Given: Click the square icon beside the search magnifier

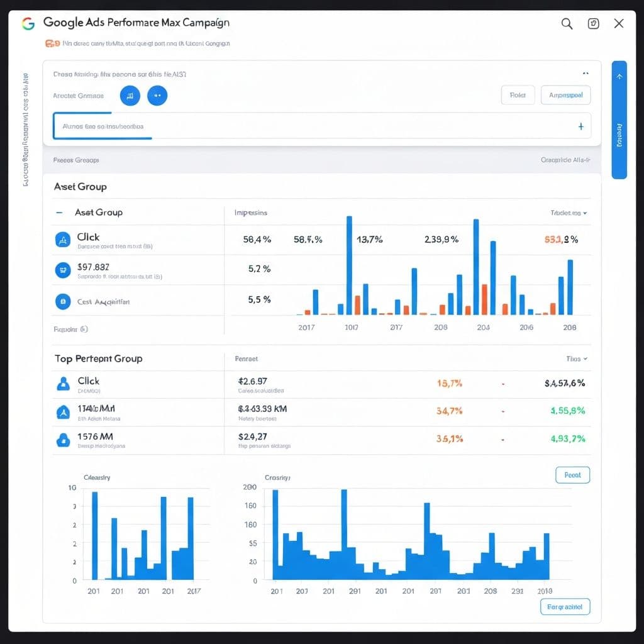Looking at the screenshot, I should [x=593, y=24].
